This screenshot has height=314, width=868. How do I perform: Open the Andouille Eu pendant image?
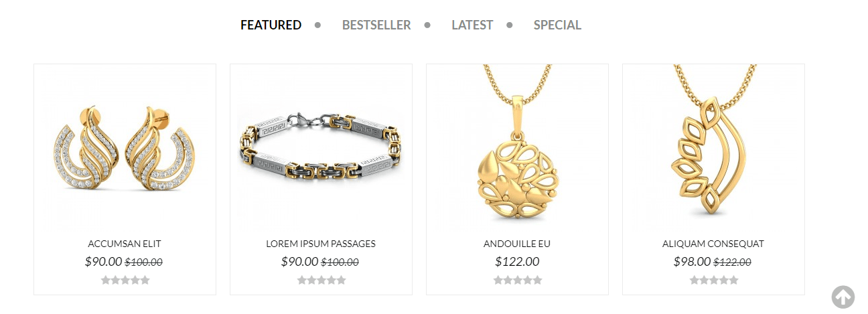[517, 147]
